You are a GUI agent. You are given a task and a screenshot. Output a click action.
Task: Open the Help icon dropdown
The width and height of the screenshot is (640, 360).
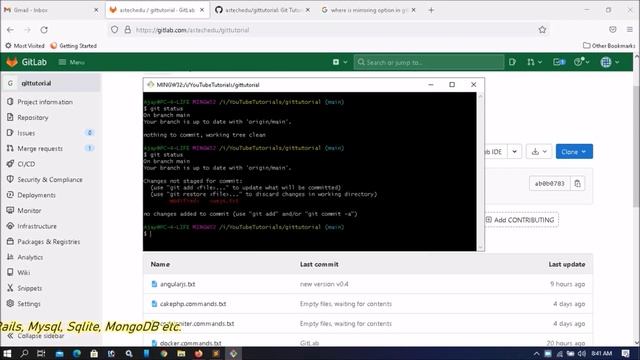click(x=582, y=62)
